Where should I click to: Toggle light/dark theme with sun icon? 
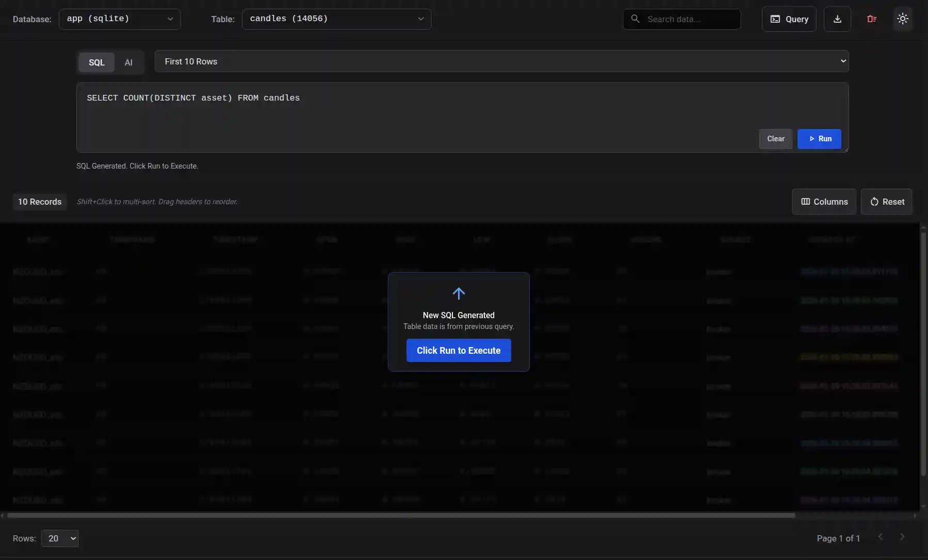click(x=902, y=19)
